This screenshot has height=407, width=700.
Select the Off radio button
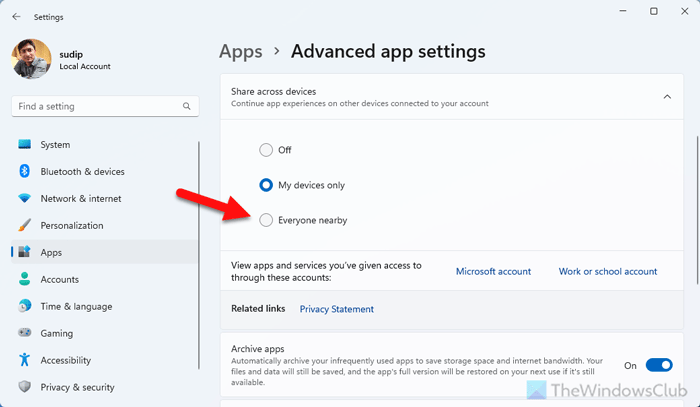click(x=266, y=150)
